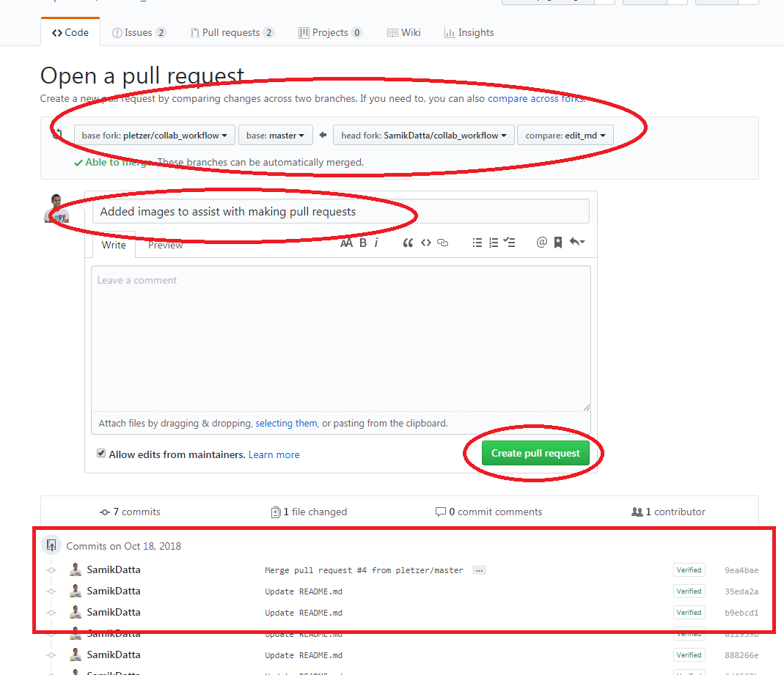784x675 pixels.
Task: Open the base: master branch dropdown
Action: click(276, 136)
